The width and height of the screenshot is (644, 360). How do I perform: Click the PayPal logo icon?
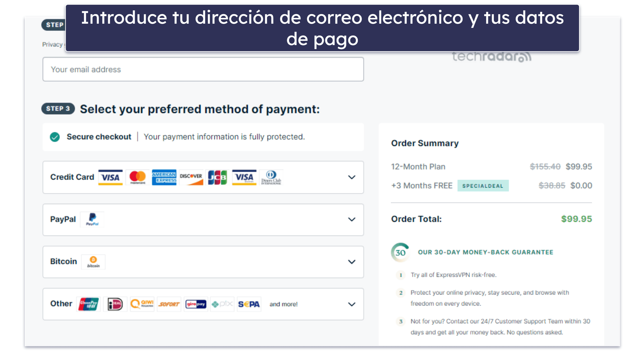pos(91,218)
